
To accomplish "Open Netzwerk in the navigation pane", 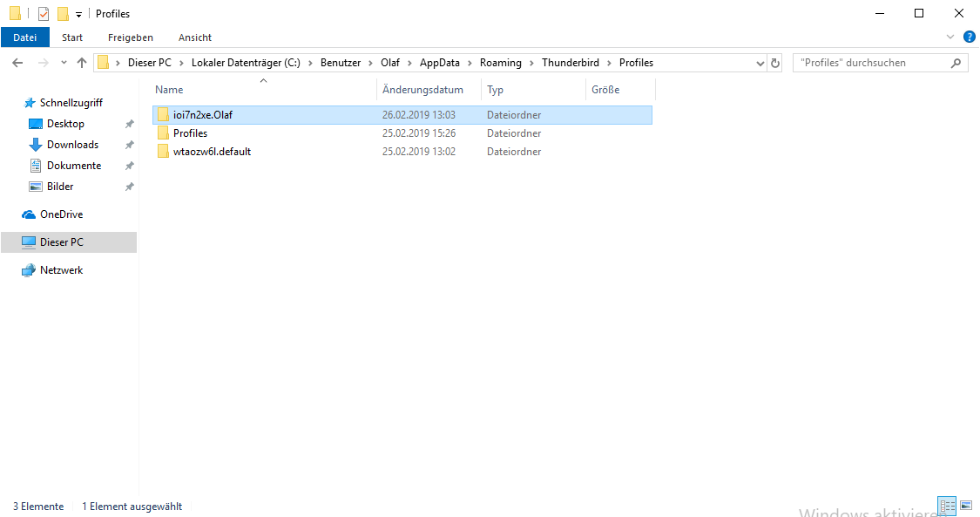I will pyautogui.click(x=61, y=270).
